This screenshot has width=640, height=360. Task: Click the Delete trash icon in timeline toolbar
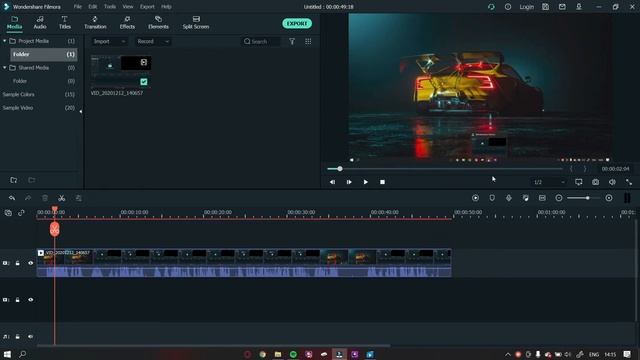click(x=45, y=198)
